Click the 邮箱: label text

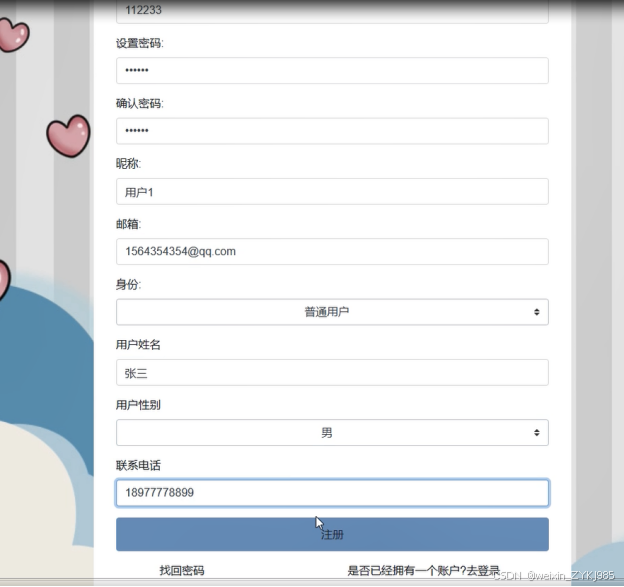(128, 224)
